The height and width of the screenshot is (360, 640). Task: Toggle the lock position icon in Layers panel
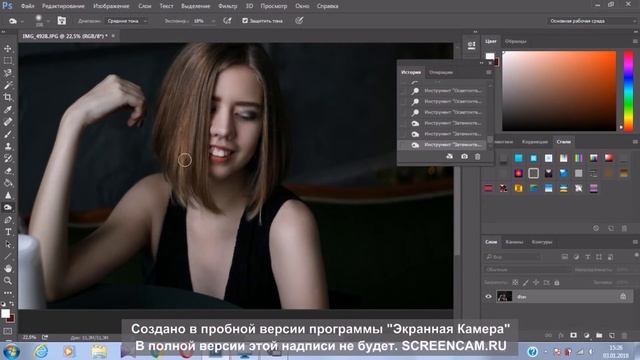click(536, 282)
